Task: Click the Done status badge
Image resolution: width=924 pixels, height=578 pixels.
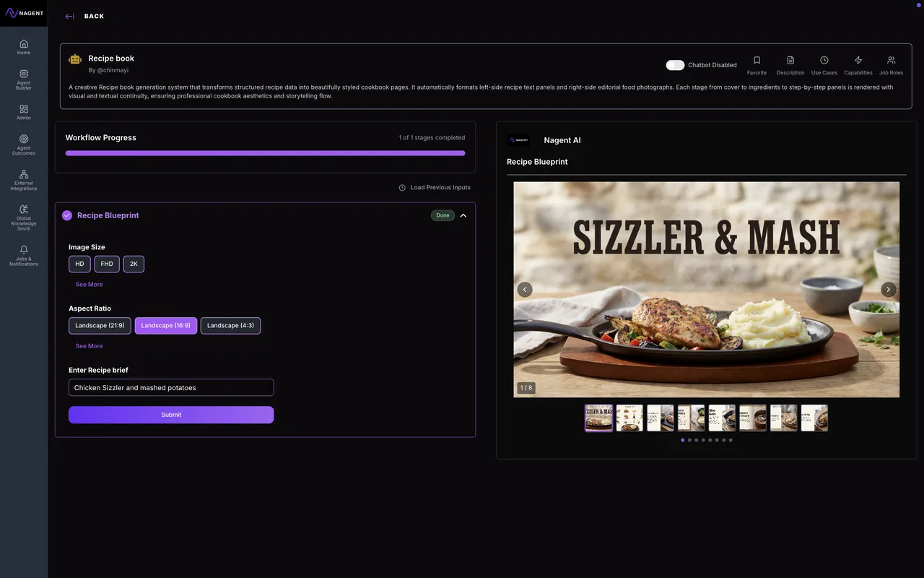Action: (x=443, y=215)
